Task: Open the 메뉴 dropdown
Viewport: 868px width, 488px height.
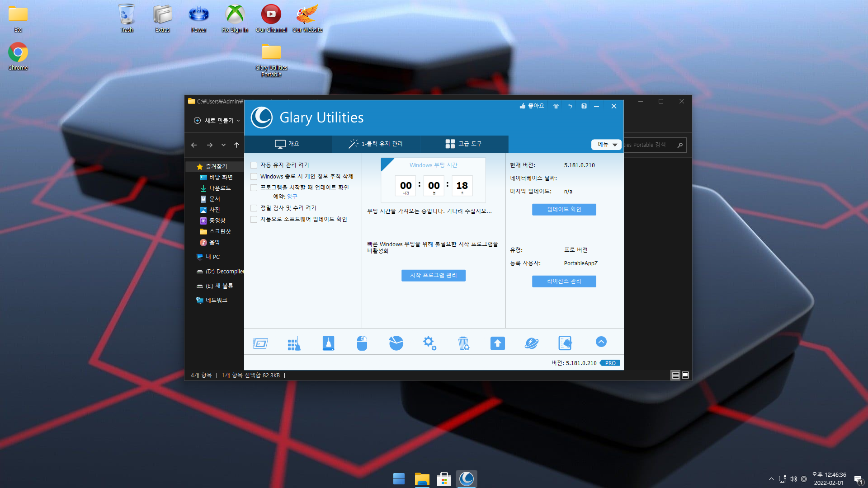Action: [606, 145]
